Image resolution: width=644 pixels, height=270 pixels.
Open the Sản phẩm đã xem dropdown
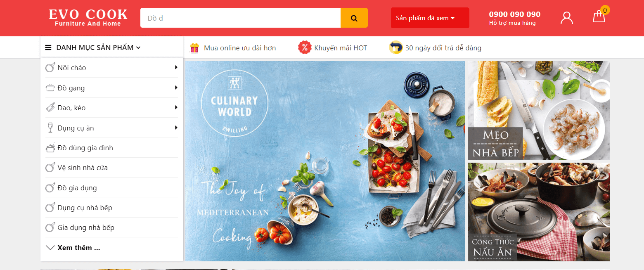coord(430,18)
